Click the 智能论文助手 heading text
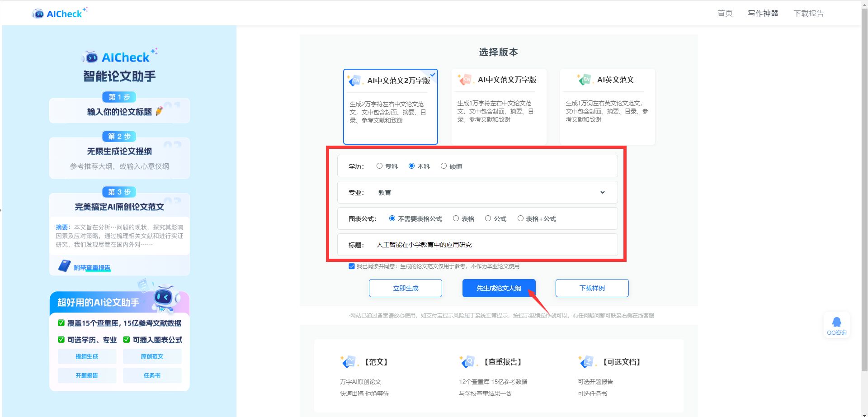Screen dimensions: 868x417 119,76
